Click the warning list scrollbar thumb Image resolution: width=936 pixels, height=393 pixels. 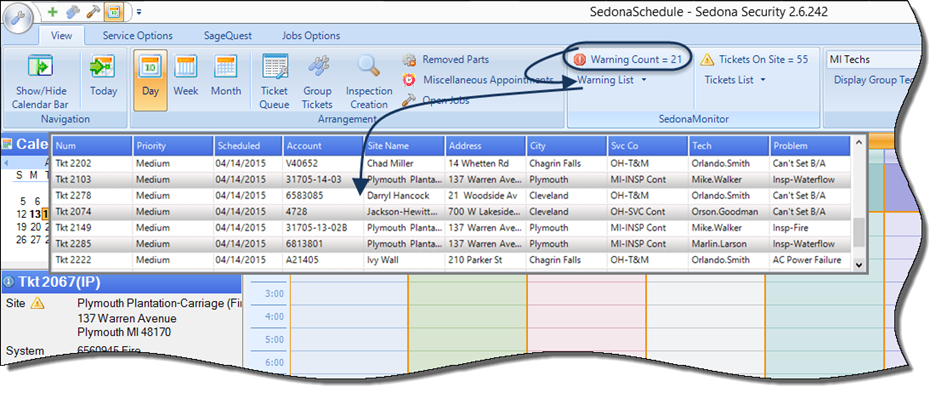pyautogui.click(x=858, y=232)
